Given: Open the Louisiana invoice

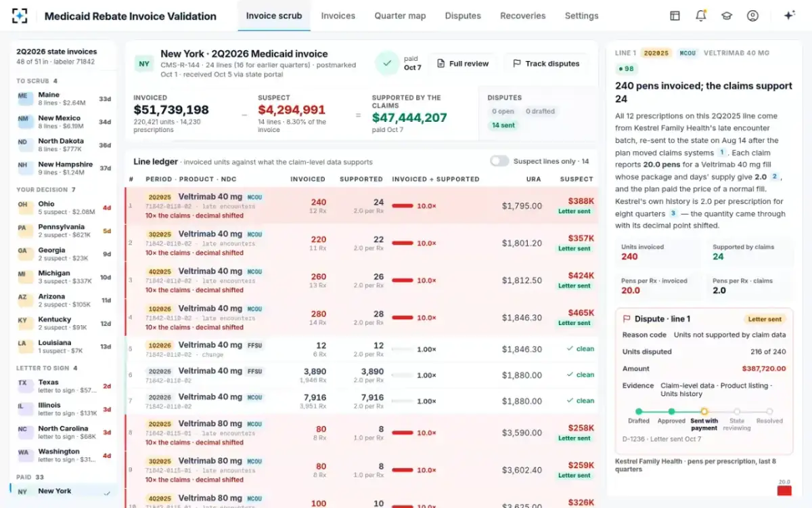Looking at the screenshot, I should 64,347.
